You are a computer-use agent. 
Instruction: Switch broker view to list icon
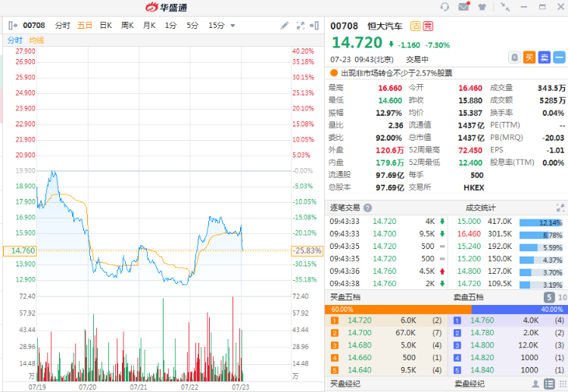(x=550, y=384)
